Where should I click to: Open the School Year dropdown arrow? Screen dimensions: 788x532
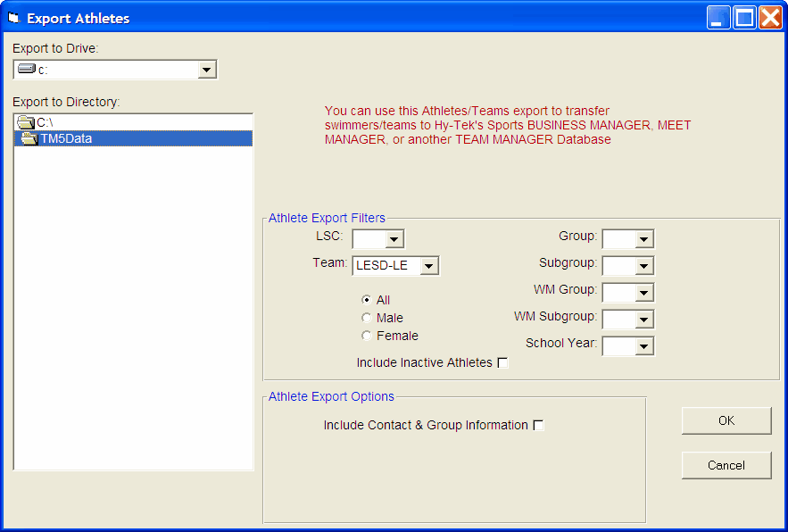[x=645, y=345]
